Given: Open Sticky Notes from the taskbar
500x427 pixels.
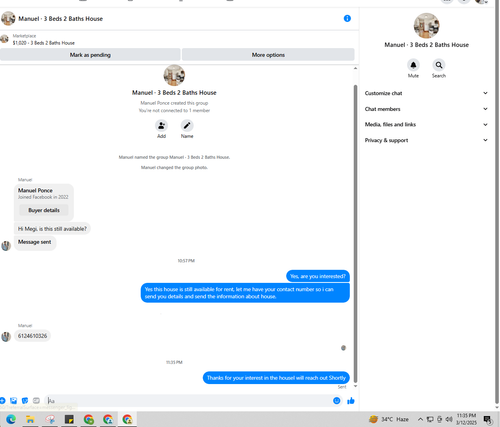Looking at the screenshot, I should 69,419.
